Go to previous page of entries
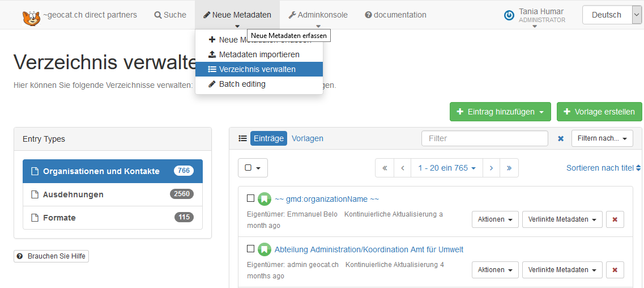The image size is (644, 288). (x=403, y=168)
